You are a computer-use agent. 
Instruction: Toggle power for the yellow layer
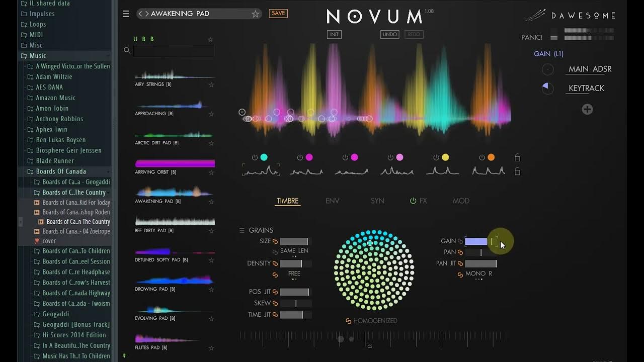click(x=436, y=157)
